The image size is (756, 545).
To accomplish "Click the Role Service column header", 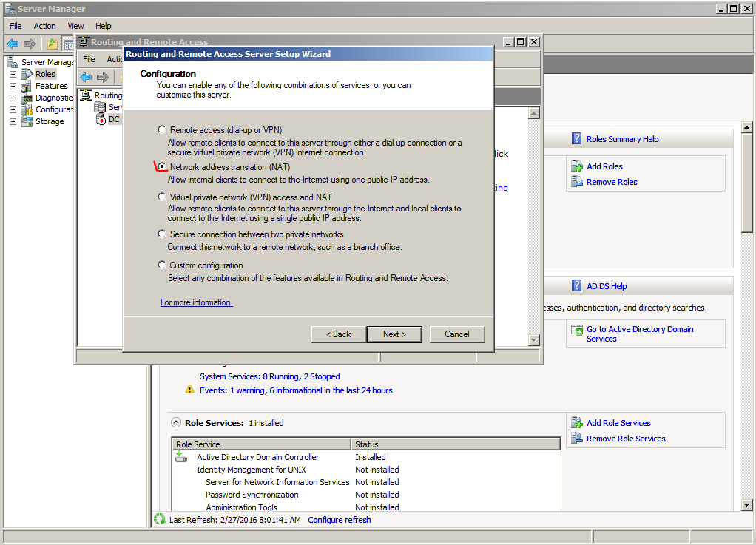I will pyautogui.click(x=261, y=444).
